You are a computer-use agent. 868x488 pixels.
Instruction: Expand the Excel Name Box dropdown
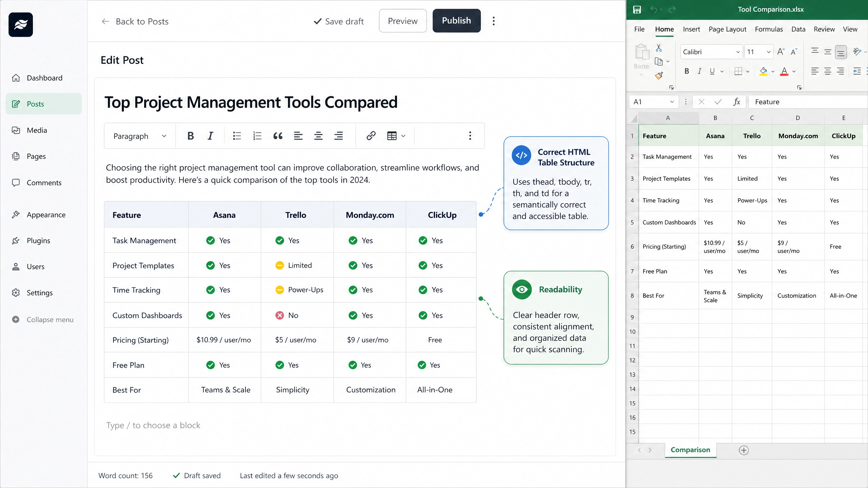point(672,102)
